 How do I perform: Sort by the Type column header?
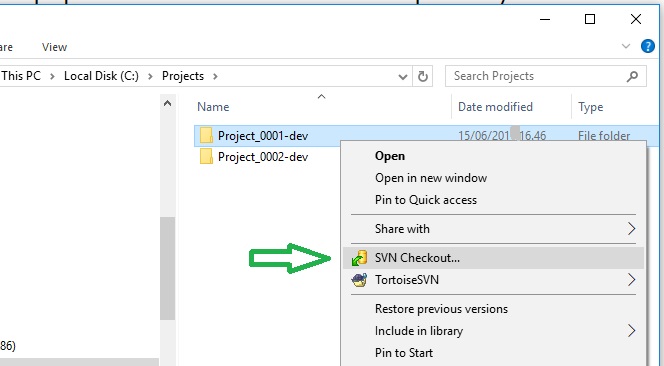point(590,107)
